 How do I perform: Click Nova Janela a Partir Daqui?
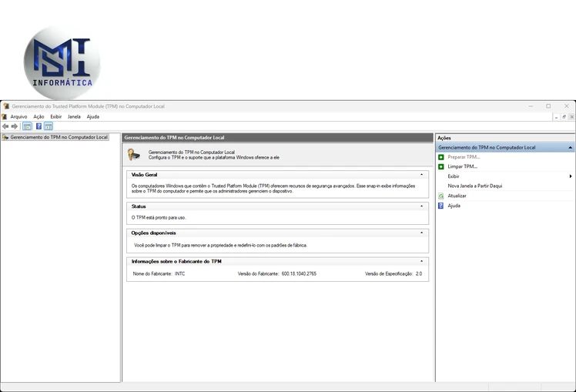pyautogui.click(x=474, y=186)
